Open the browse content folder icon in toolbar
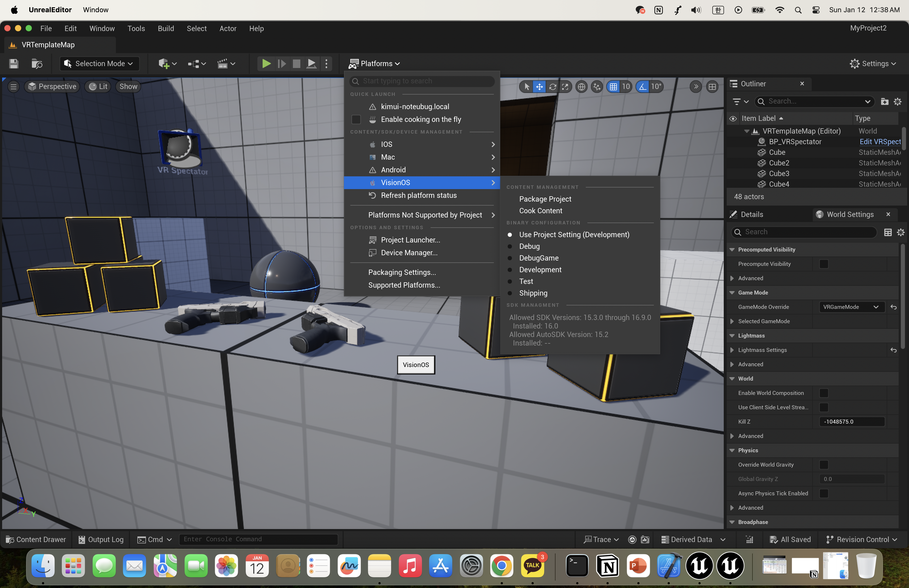Screen dimensions: 909x588 tap(37, 64)
